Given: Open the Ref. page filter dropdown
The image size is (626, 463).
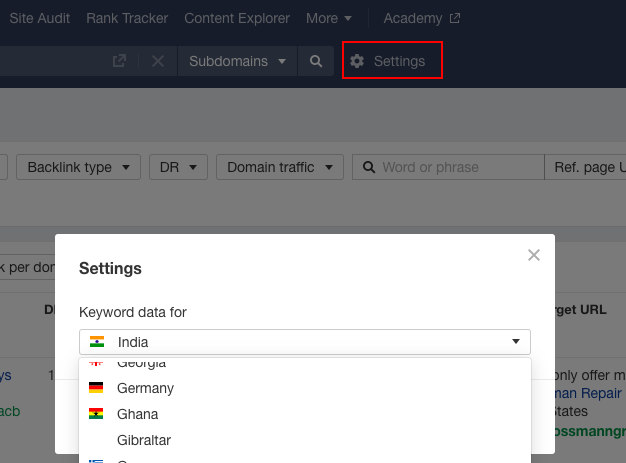Looking at the screenshot, I should pyautogui.click(x=585, y=167).
